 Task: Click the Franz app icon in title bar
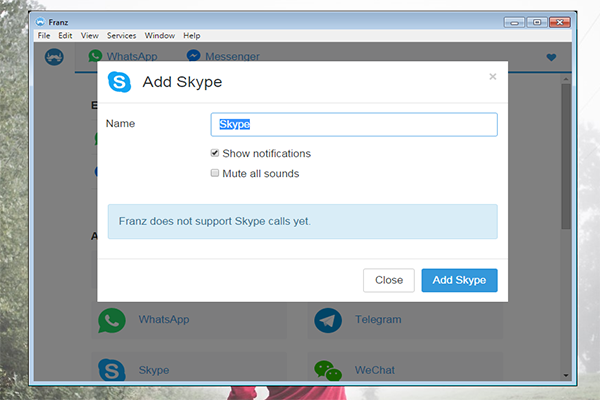tap(40, 22)
